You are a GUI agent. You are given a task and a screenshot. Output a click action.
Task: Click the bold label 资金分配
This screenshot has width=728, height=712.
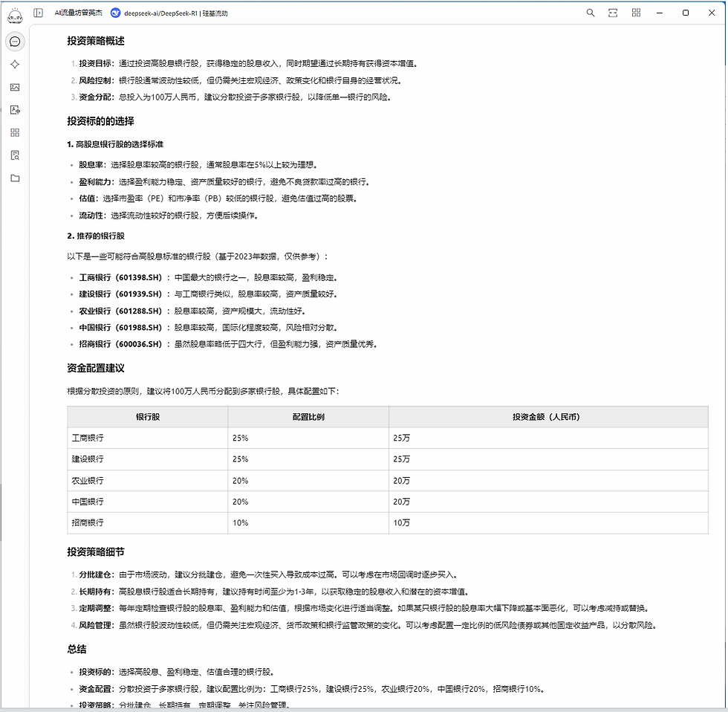click(x=95, y=97)
